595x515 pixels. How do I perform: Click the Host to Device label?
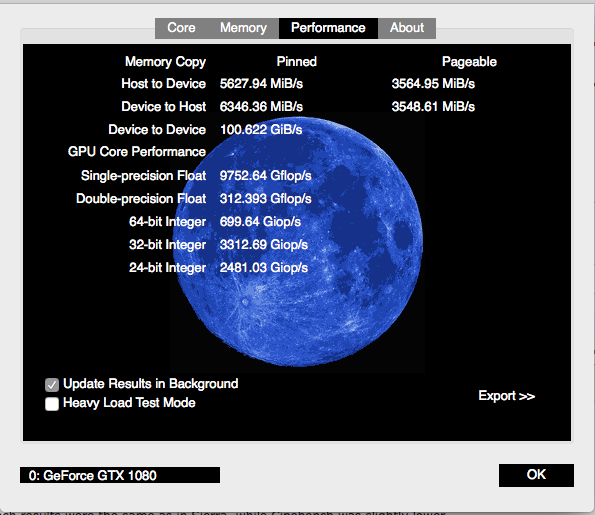pos(164,84)
